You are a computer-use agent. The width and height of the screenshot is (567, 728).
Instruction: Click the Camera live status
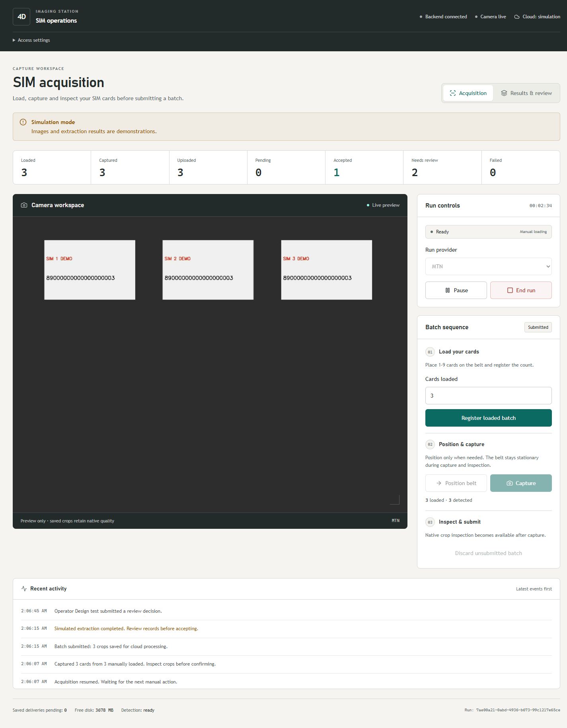(491, 17)
